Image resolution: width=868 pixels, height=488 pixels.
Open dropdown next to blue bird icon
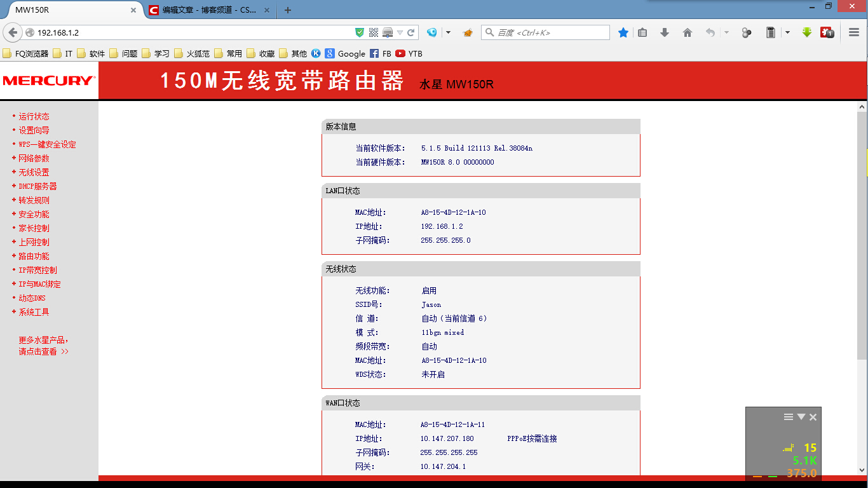(448, 32)
